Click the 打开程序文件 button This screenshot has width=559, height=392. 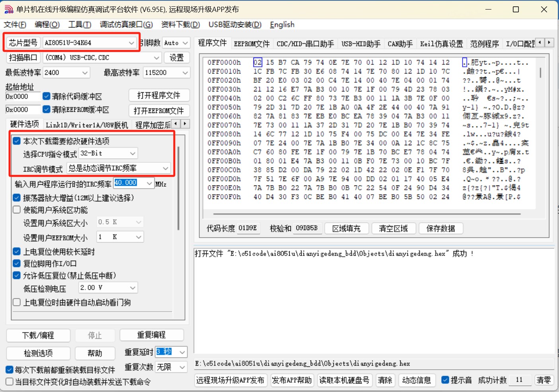coord(159,96)
